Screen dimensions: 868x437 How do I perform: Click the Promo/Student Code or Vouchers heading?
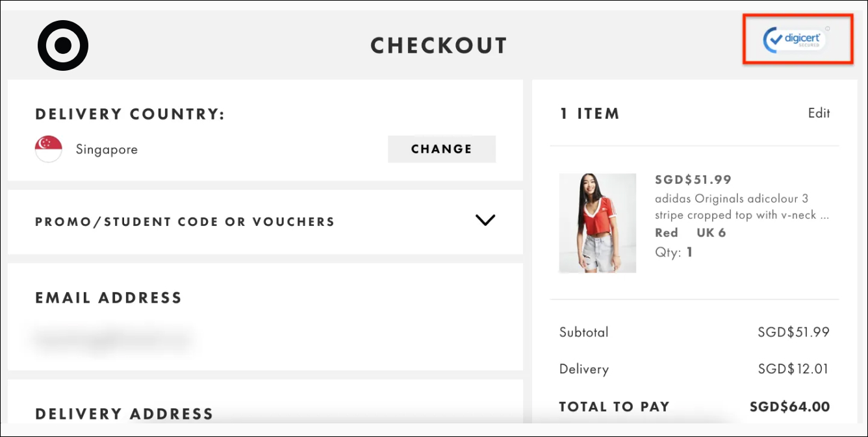click(185, 221)
